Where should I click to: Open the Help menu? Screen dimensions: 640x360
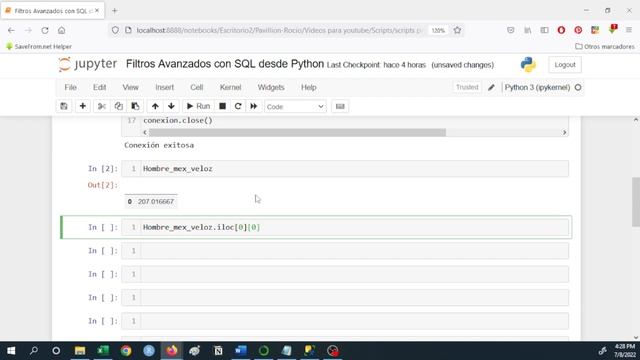[309, 87]
